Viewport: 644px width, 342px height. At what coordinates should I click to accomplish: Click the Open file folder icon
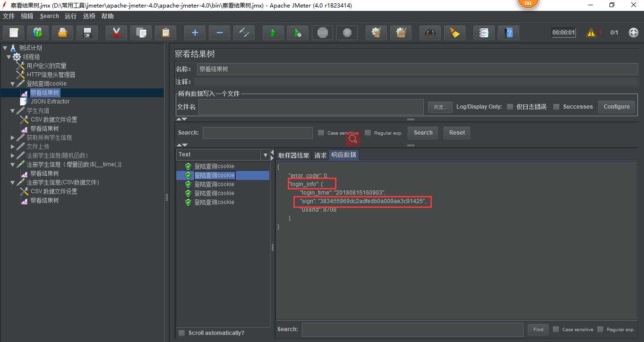[x=63, y=33]
